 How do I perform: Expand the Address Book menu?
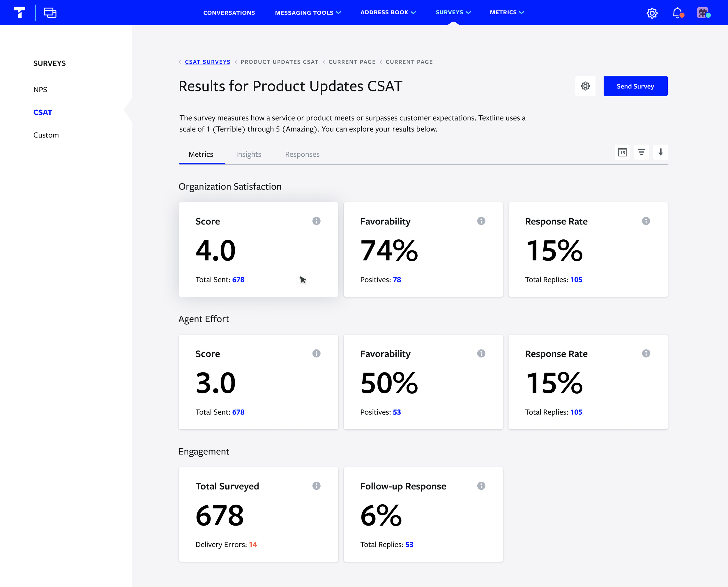(388, 13)
